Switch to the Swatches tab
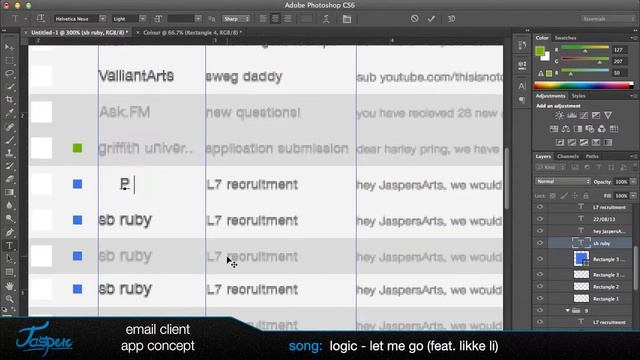The height and width of the screenshot is (360, 640). click(565, 38)
